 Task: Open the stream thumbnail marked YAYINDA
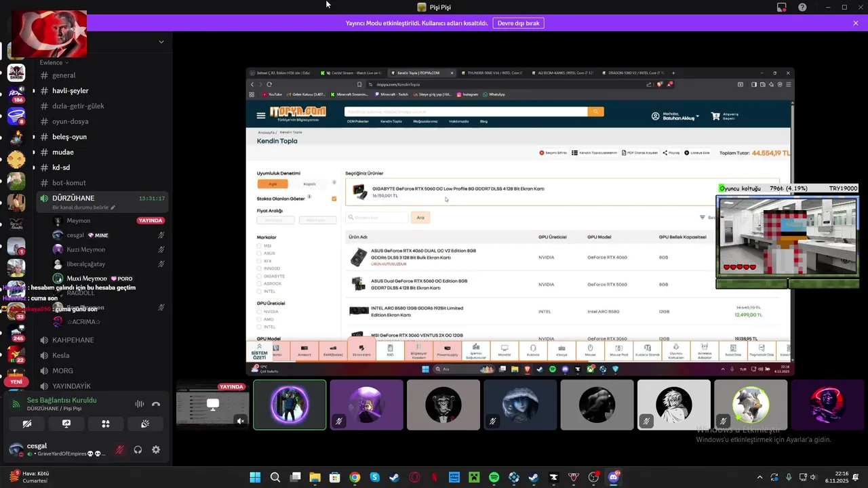coord(213,405)
